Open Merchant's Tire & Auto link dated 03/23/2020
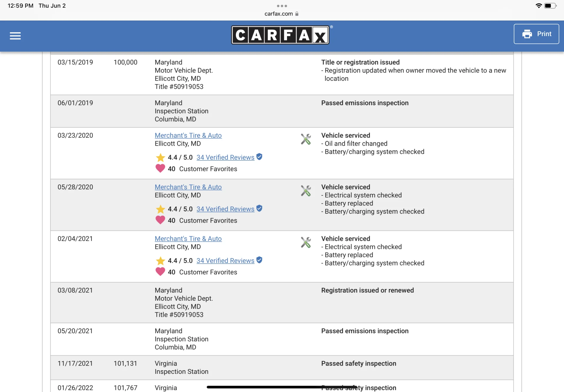564x392 pixels. pyautogui.click(x=188, y=135)
